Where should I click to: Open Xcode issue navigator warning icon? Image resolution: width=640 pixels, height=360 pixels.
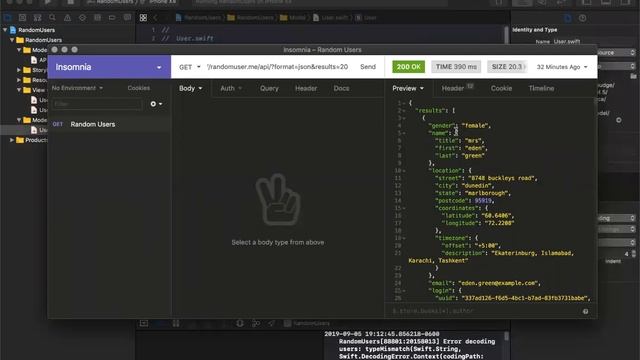coord(67,18)
